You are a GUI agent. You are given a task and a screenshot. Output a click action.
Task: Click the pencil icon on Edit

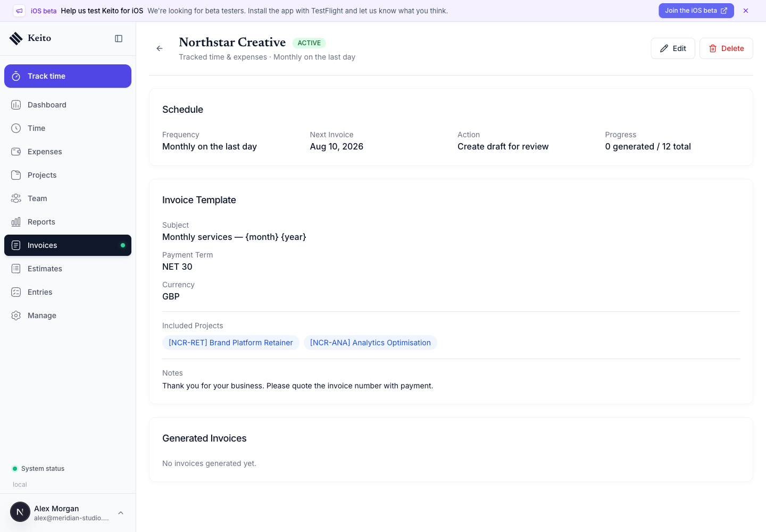[664, 48]
